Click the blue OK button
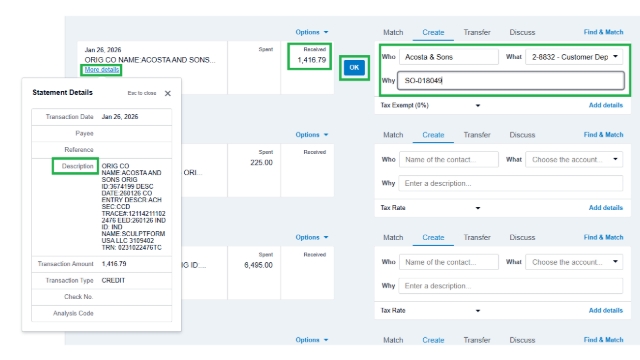Image resolution: width=640 pixels, height=360 pixels. [x=354, y=68]
